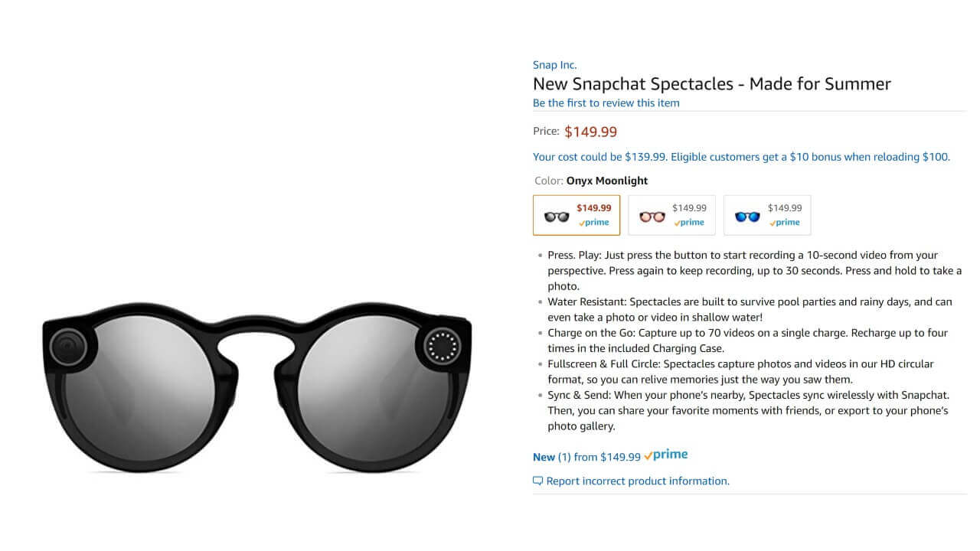This screenshot has height=551, width=980.
Task: Choose the blue glasses color option
Action: pos(747,217)
